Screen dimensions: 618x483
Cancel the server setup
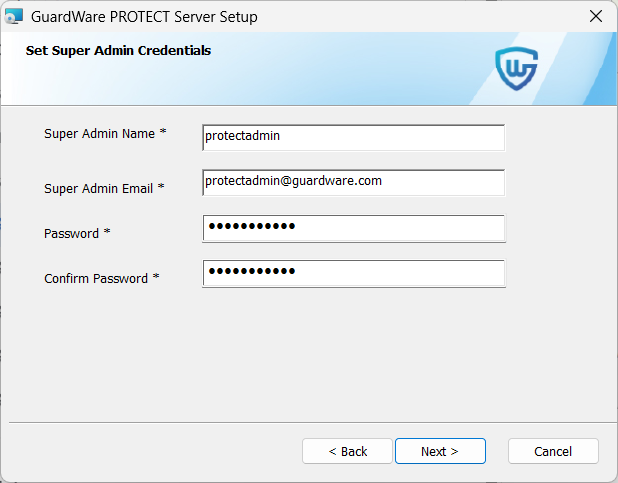click(553, 451)
